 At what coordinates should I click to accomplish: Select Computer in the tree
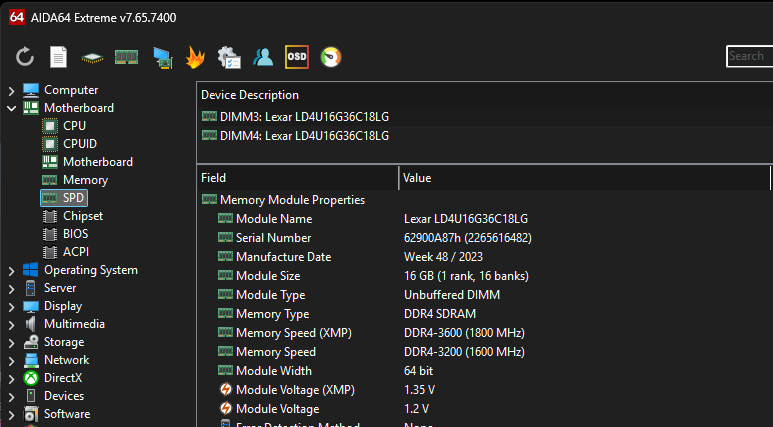coord(71,90)
